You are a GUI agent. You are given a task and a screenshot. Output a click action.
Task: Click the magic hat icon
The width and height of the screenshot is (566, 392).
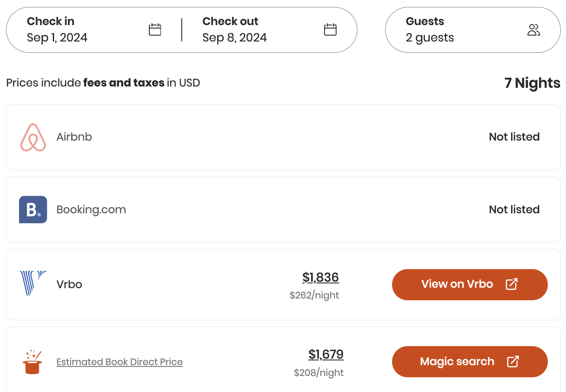click(32, 362)
